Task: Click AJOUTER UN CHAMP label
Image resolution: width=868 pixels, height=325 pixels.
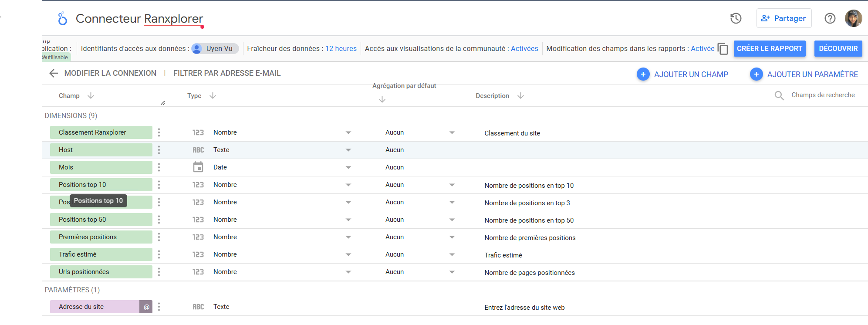Action: pyautogui.click(x=691, y=74)
